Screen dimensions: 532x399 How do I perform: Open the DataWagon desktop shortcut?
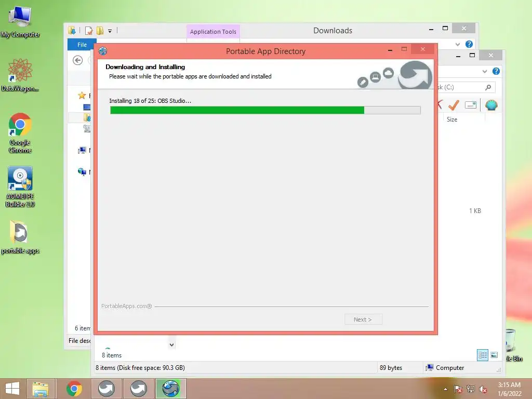20,75
